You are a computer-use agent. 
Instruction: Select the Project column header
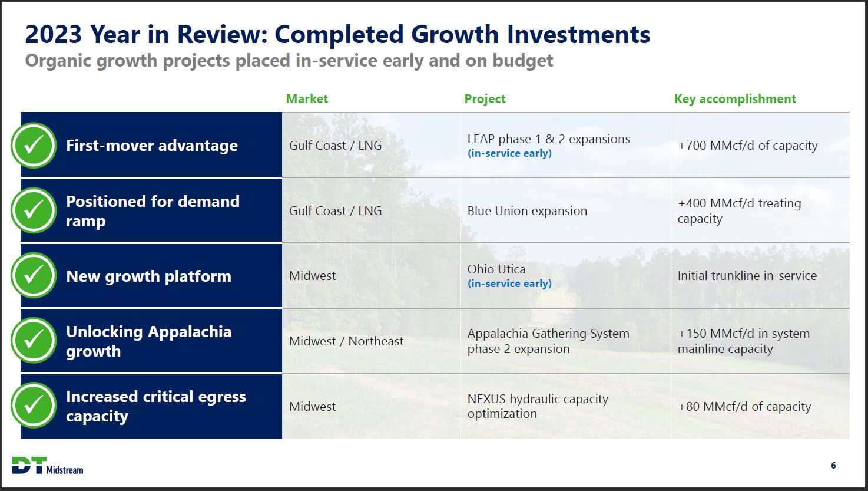pos(485,99)
